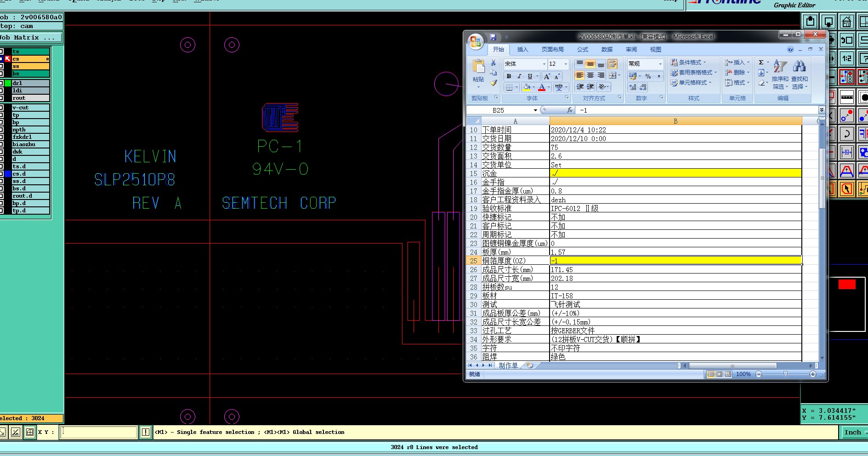Click the cut scissors icon in Excel
Screen dimensions: 868x456
coord(493,63)
